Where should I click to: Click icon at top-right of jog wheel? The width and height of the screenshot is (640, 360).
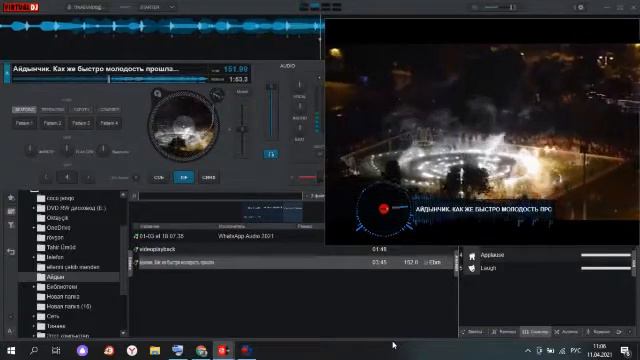[x=217, y=95]
